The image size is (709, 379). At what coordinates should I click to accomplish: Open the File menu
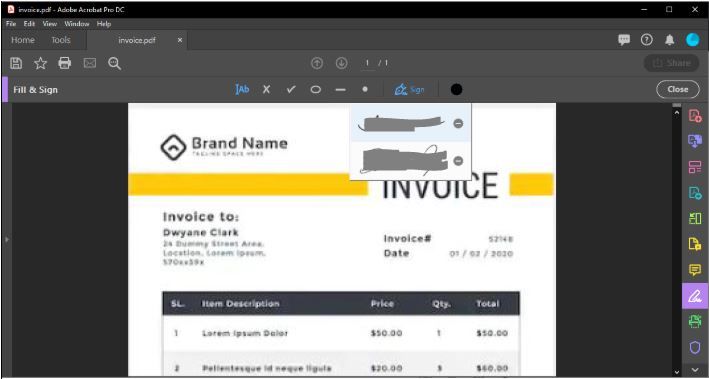(11, 24)
